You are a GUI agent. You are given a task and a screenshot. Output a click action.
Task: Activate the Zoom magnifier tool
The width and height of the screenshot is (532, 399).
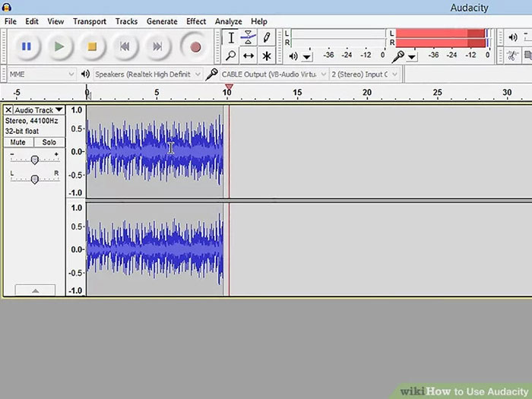231,55
